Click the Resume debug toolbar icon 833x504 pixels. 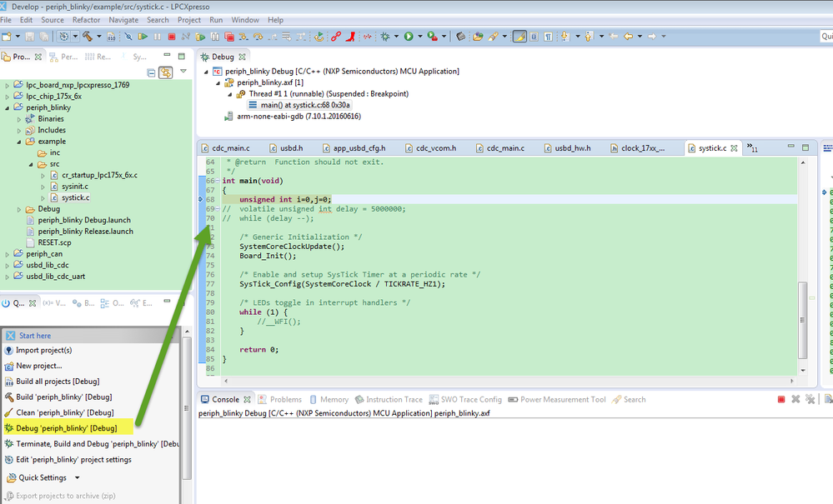[x=143, y=36]
